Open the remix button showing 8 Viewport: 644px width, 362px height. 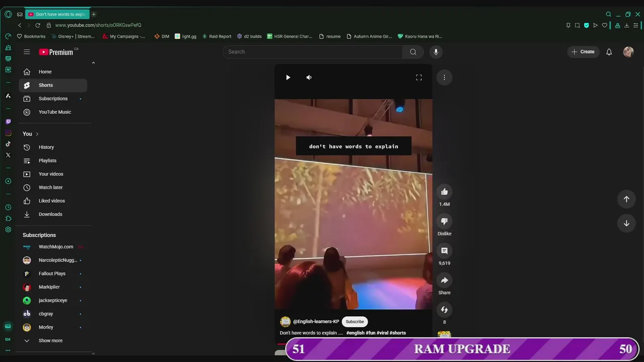point(444,310)
